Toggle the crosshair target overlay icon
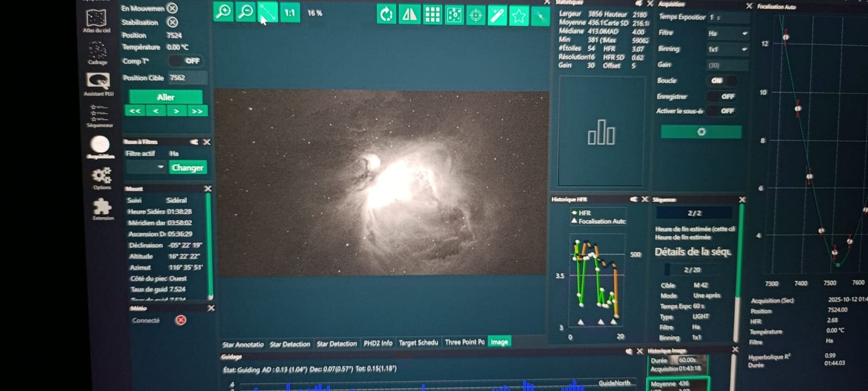This screenshot has width=868, height=391. coord(475,15)
